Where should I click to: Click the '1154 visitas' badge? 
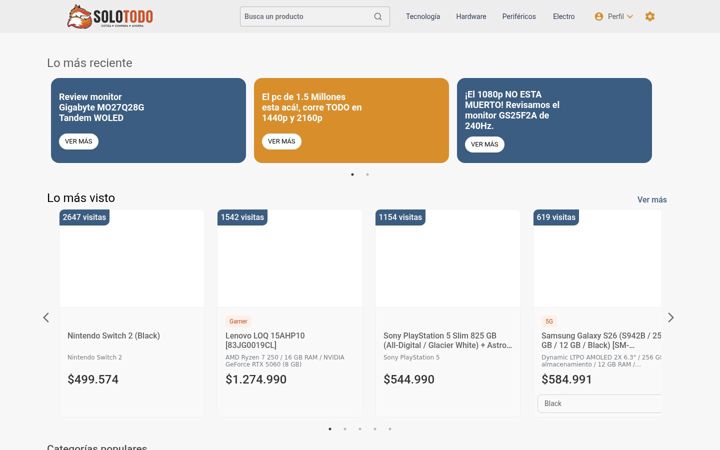coord(400,217)
